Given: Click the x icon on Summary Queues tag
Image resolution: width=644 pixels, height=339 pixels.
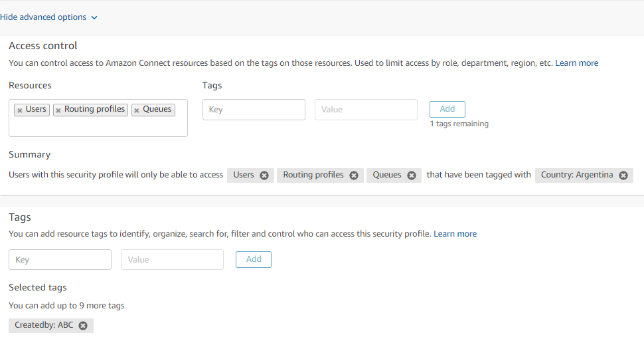Looking at the screenshot, I should coord(412,175).
